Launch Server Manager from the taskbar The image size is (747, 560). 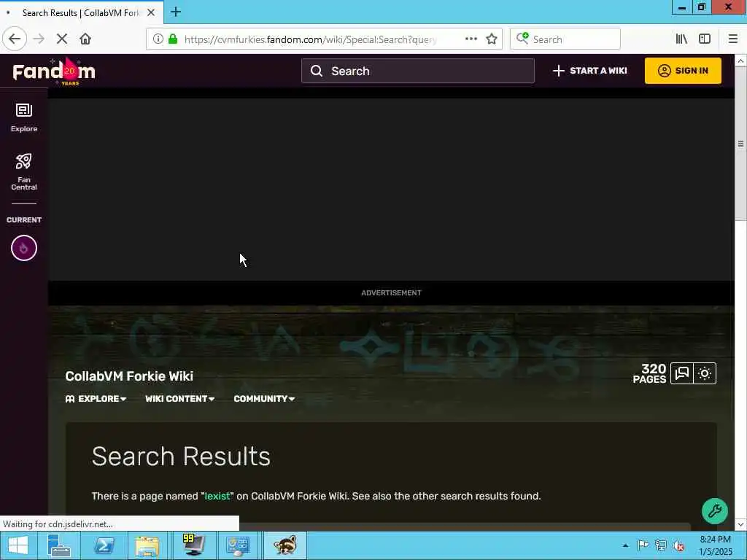(x=59, y=545)
